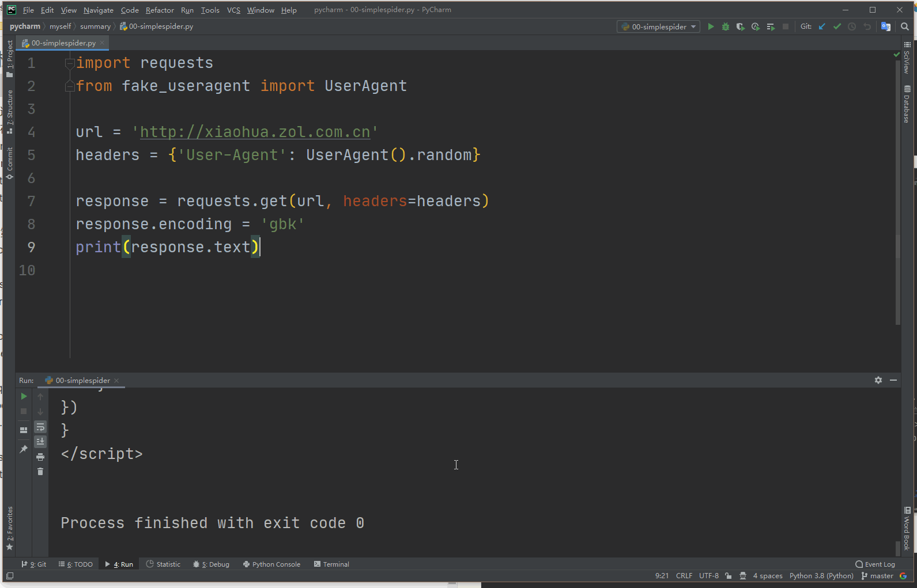Close the 00-simplespider Run tab
Viewport: 917px width, 588px height.
tap(116, 381)
